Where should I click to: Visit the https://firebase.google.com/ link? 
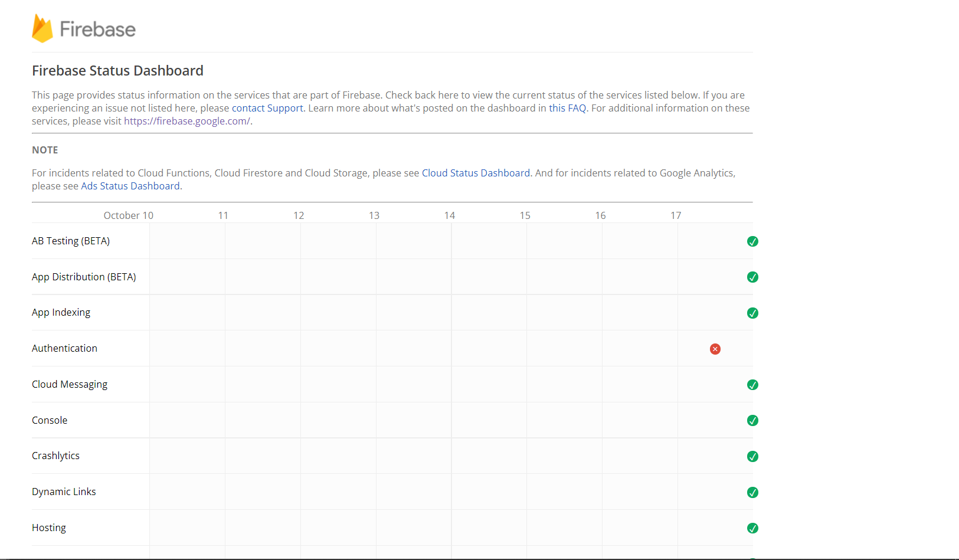(187, 121)
